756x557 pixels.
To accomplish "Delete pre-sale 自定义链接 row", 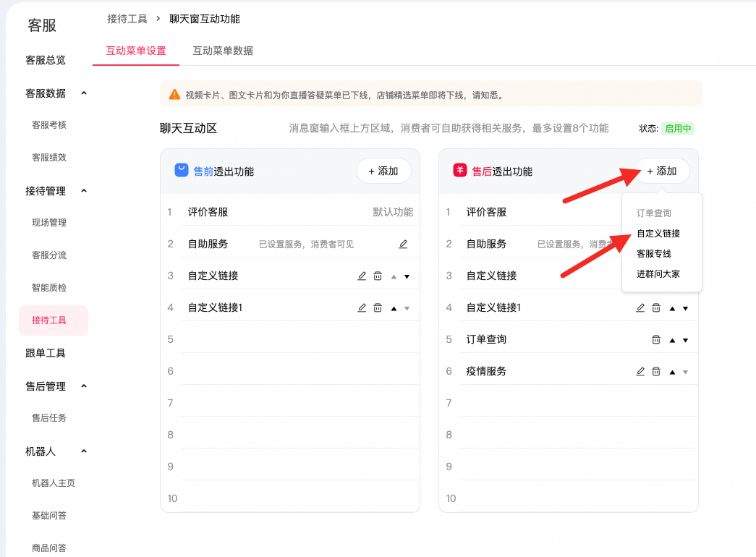I will 378,276.
